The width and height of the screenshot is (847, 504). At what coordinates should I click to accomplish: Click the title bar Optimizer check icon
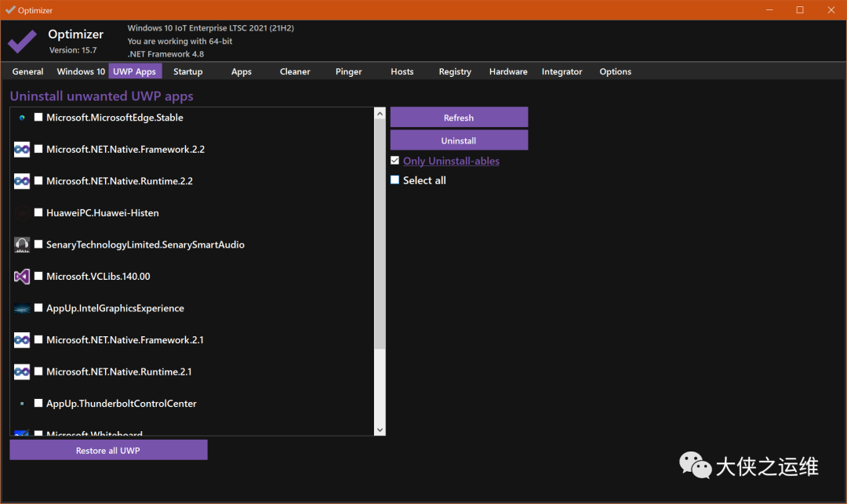10,9
